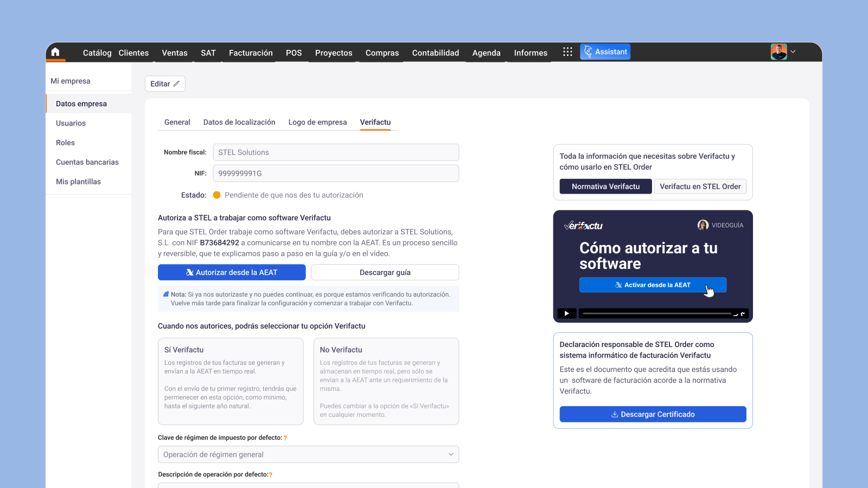Click the Editar button

coord(165,84)
